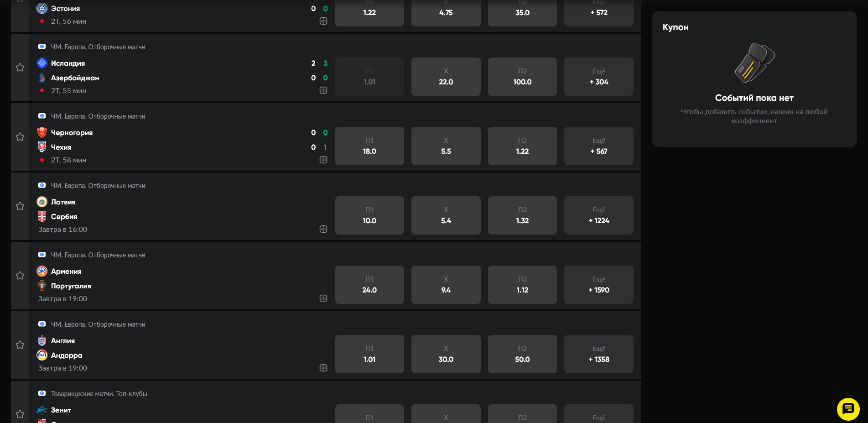Open field tracker icon for Armenia vs Portugal
The width and height of the screenshot is (868, 423).
point(323,298)
